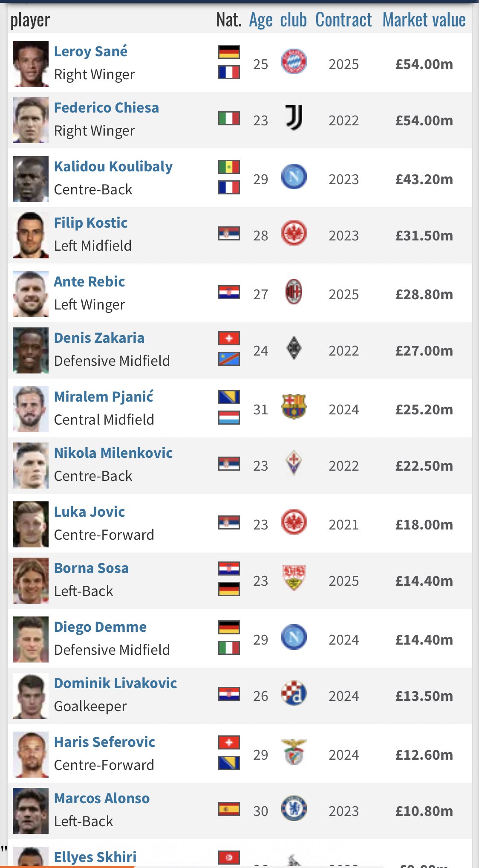The image size is (479, 868).
Task: Open the Juventus club logo
Action: 294,118
